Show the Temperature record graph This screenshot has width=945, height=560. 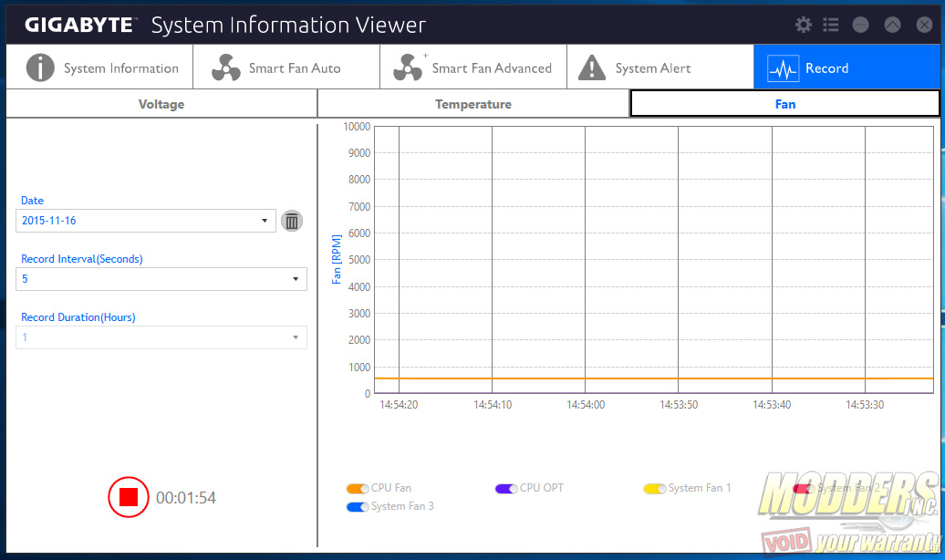473,104
